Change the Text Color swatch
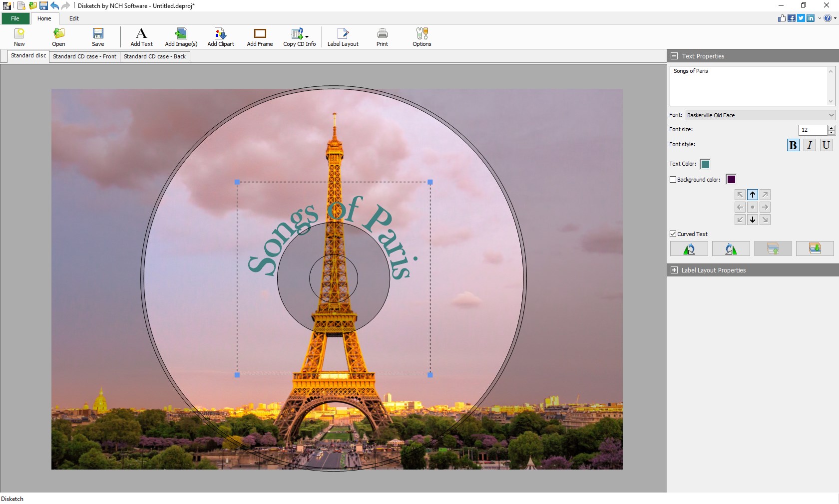 705,164
